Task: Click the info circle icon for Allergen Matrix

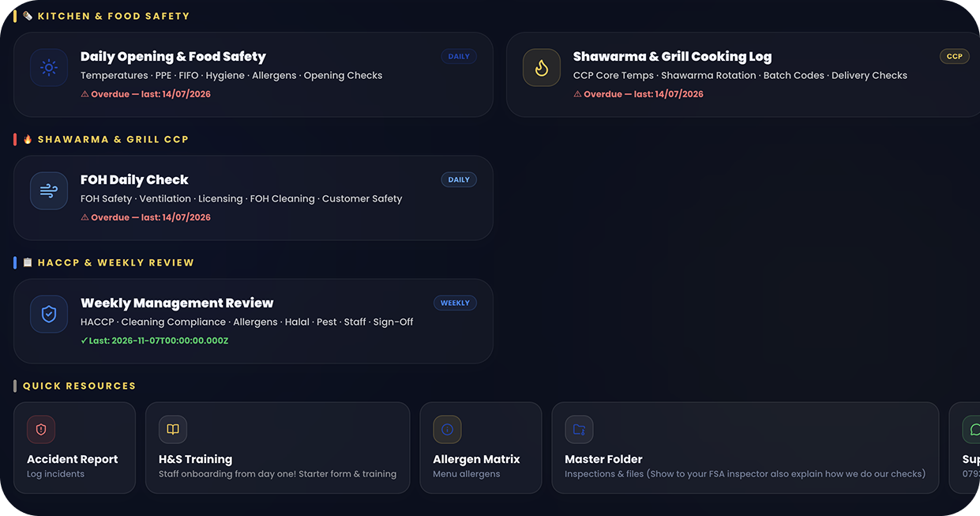Action: (x=447, y=430)
